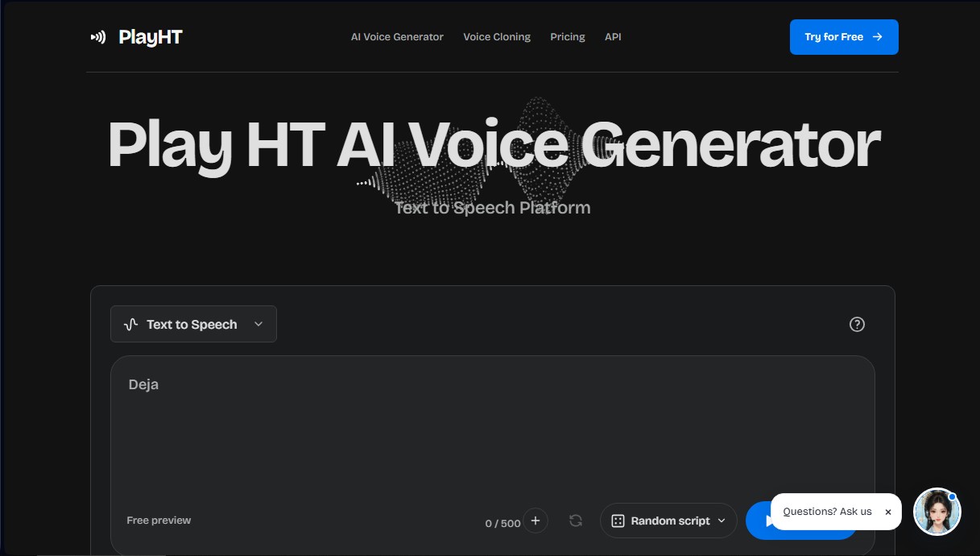Go to the Pricing page
This screenshot has height=556, width=980.
pos(568,37)
